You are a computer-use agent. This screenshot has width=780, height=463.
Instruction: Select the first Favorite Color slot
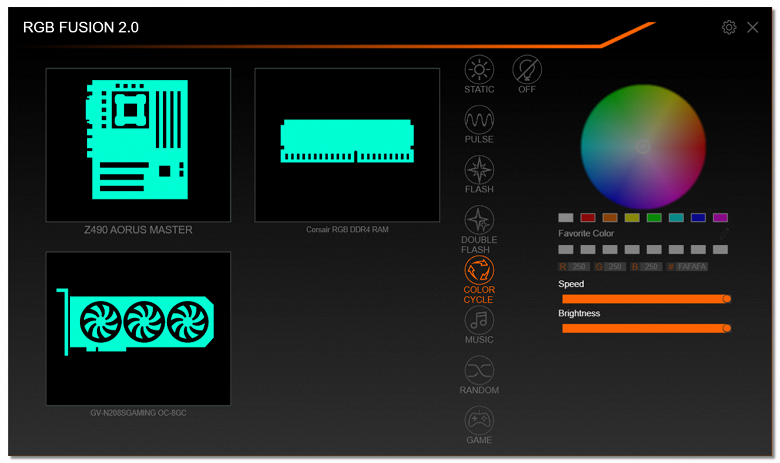pos(566,249)
